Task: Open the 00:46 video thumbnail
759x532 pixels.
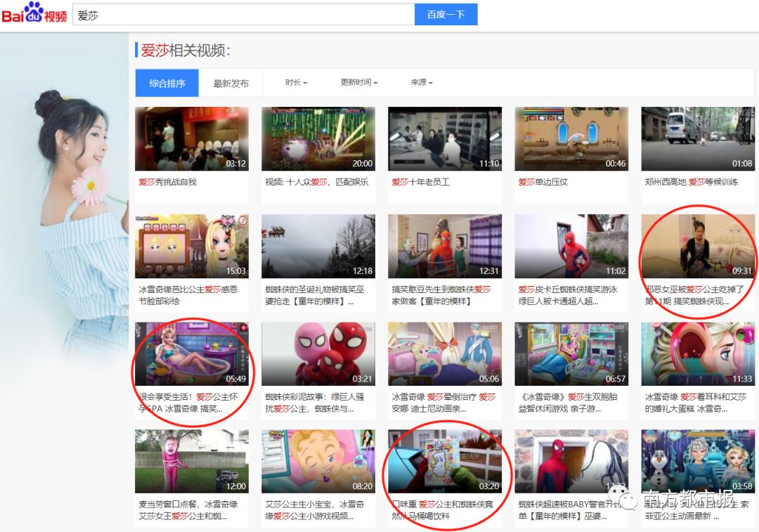Action: point(571,139)
